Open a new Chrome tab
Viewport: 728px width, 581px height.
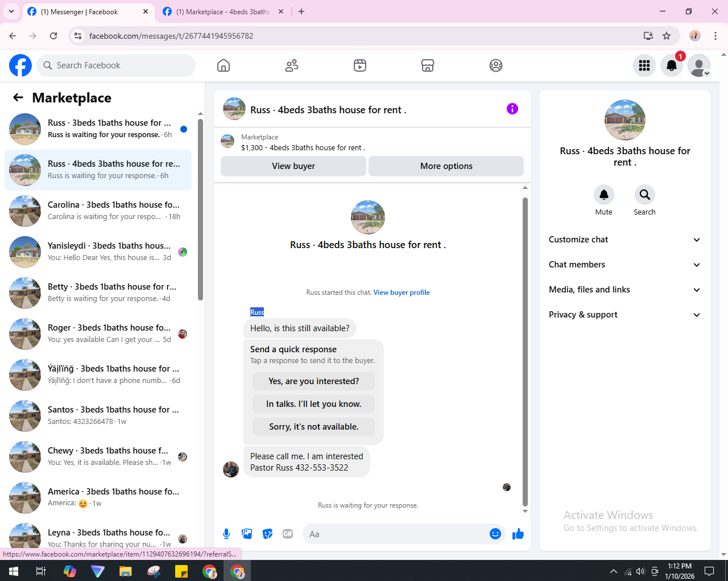pos(301,11)
